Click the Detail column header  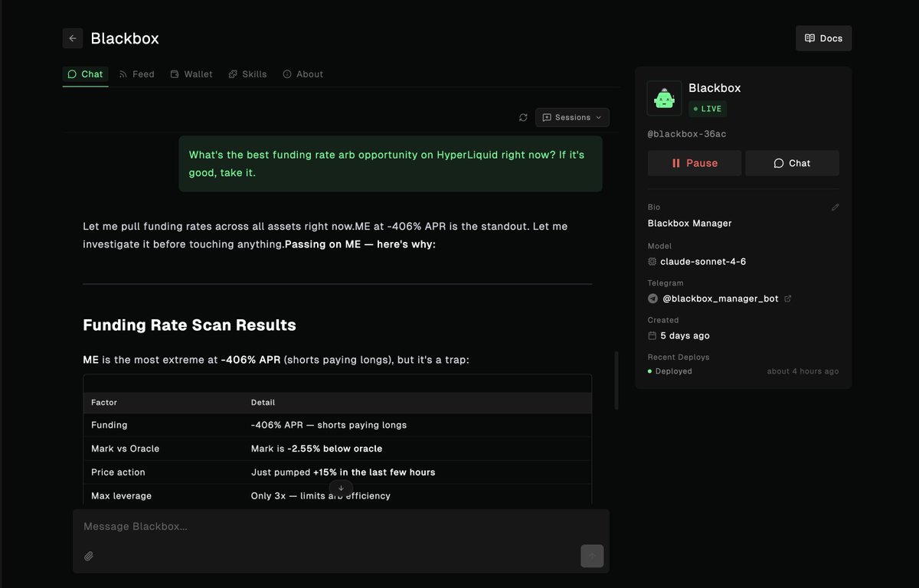coord(263,402)
